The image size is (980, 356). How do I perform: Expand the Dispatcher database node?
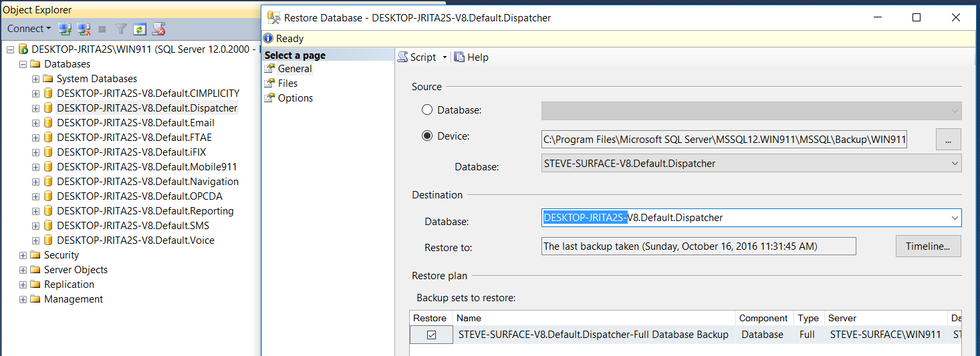(x=36, y=108)
